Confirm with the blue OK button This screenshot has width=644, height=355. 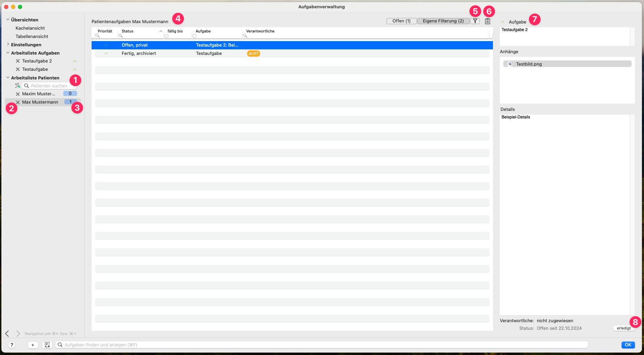click(x=628, y=345)
